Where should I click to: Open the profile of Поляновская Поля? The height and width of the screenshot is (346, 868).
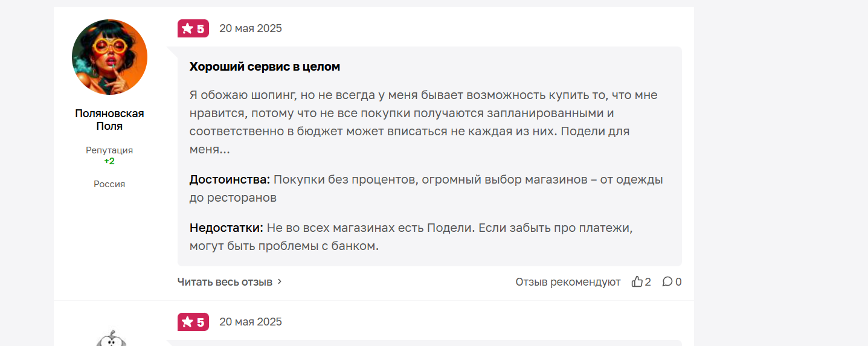click(109, 120)
